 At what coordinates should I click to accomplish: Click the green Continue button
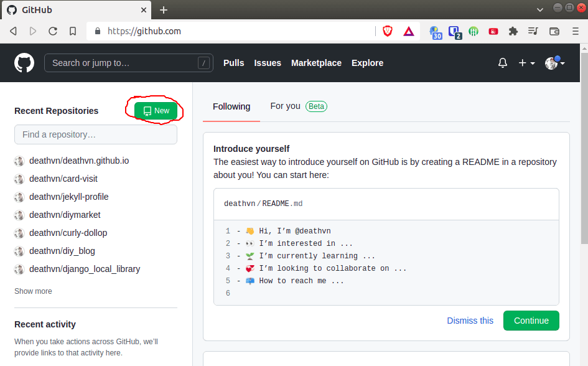click(531, 321)
